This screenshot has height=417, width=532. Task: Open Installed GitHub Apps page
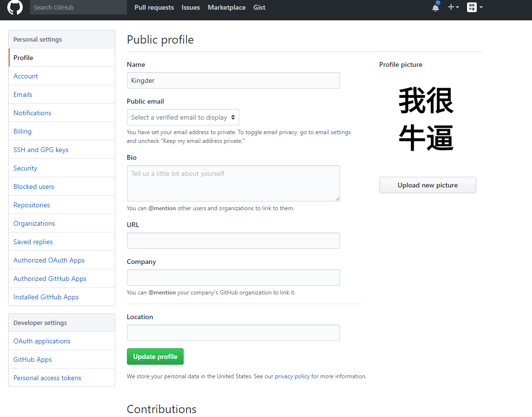tap(62, 297)
